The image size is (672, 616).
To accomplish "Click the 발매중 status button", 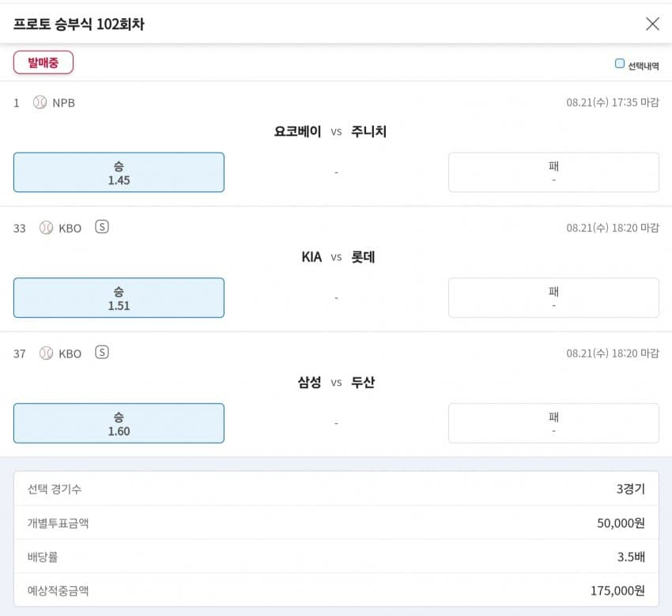I will 43,62.
